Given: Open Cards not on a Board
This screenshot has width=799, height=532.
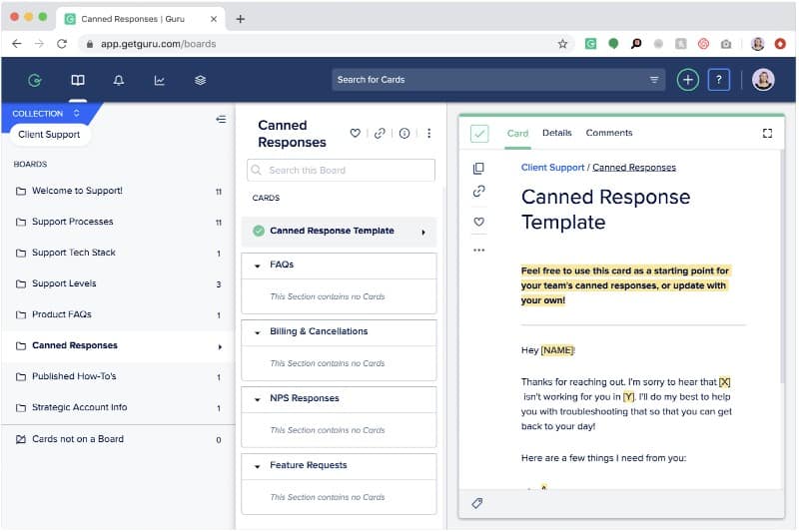Looking at the screenshot, I should (118, 439).
